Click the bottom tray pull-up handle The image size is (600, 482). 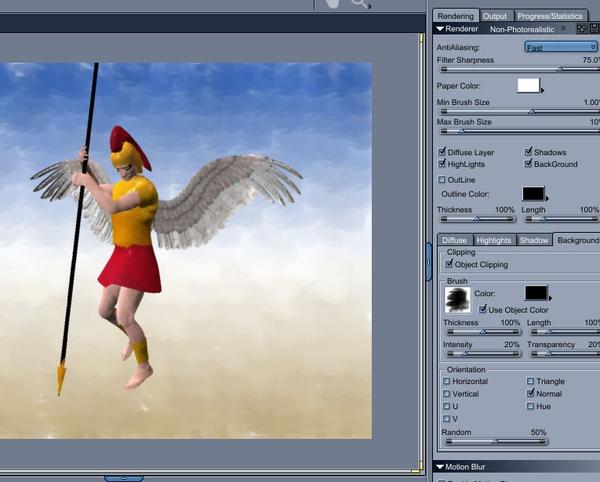click(124, 478)
